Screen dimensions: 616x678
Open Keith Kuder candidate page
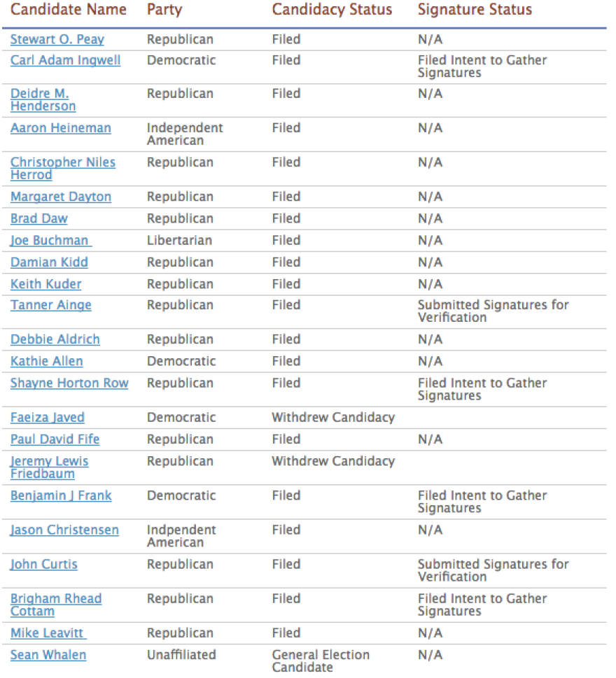[46, 284]
